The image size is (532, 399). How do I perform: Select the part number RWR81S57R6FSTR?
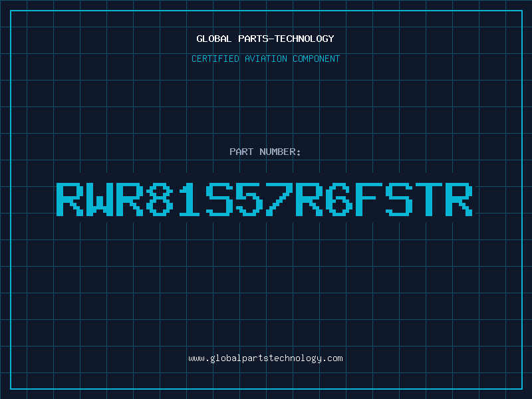click(264, 199)
